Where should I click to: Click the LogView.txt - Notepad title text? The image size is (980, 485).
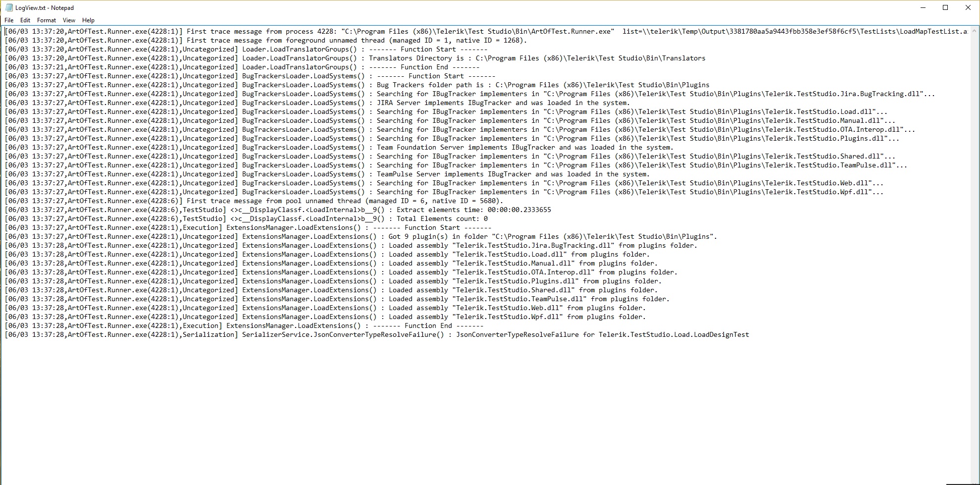pos(45,8)
